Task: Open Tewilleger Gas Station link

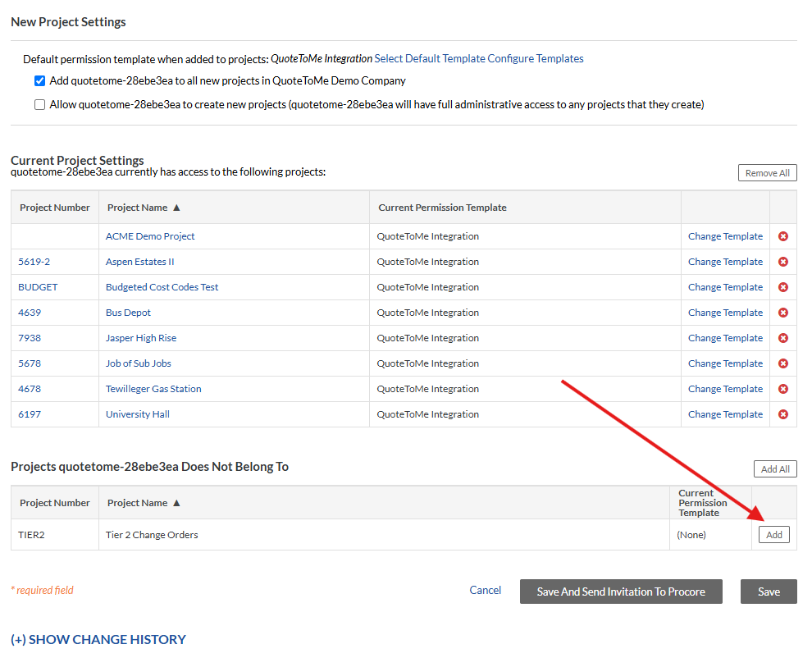Action: click(x=153, y=388)
